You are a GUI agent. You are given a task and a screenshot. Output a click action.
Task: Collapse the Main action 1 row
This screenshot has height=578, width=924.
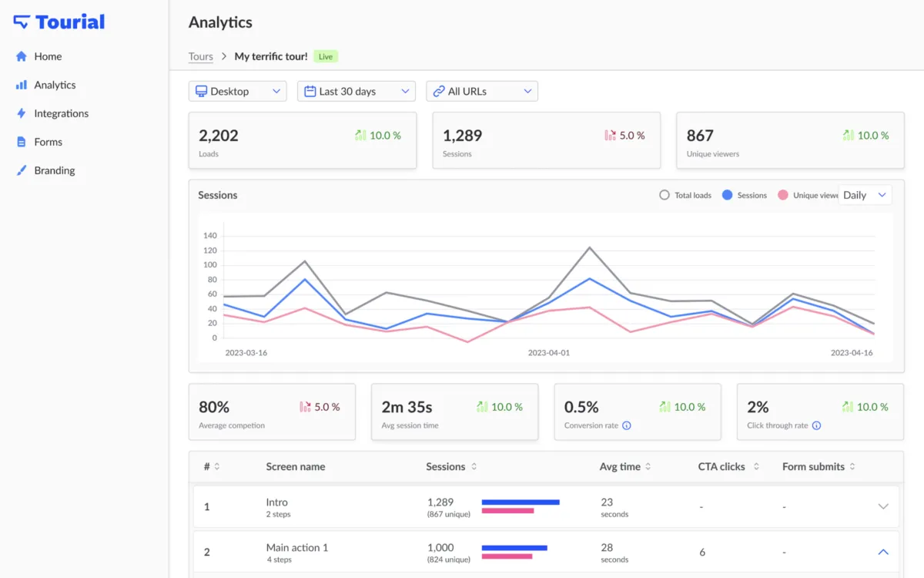click(x=883, y=552)
